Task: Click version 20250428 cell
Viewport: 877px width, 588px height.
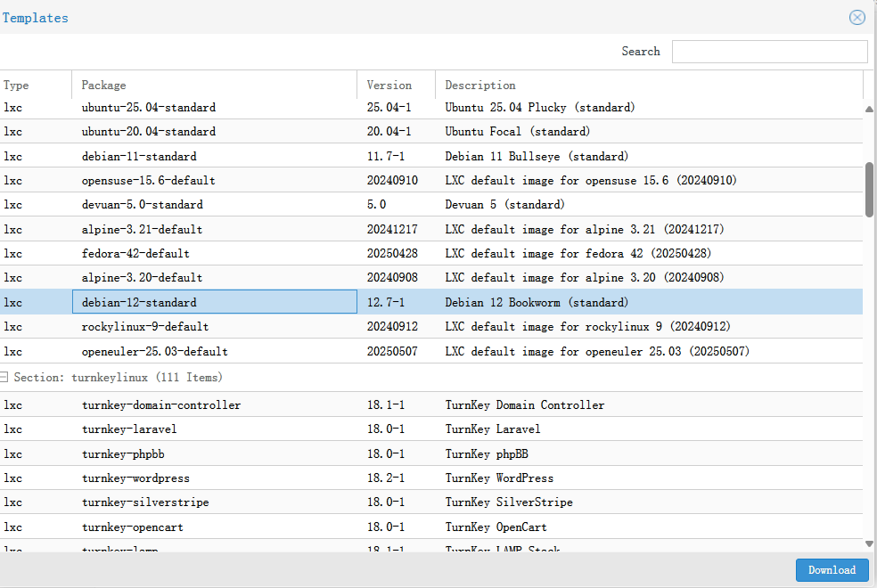Action: [392, 254]
